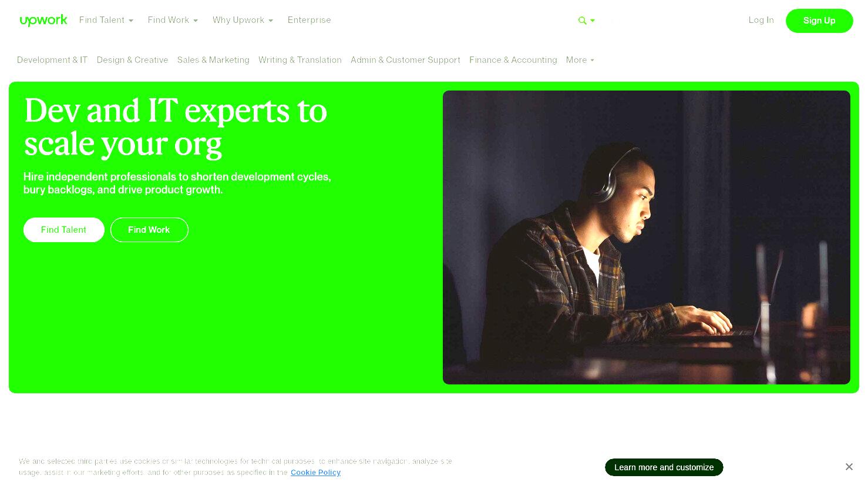Open the Sales & Marketing category
Screen dimensions: 868x492
[213, 60]
